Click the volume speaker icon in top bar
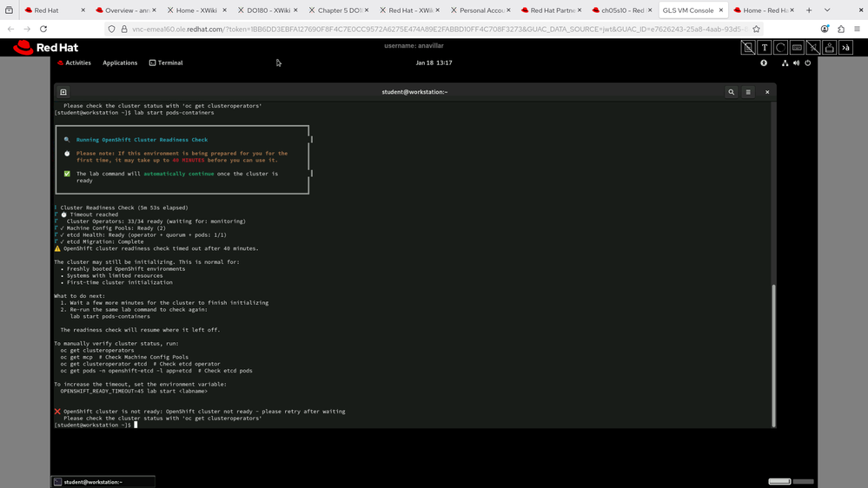This screenshot has height=488, width=868. [x=796, y=63]
